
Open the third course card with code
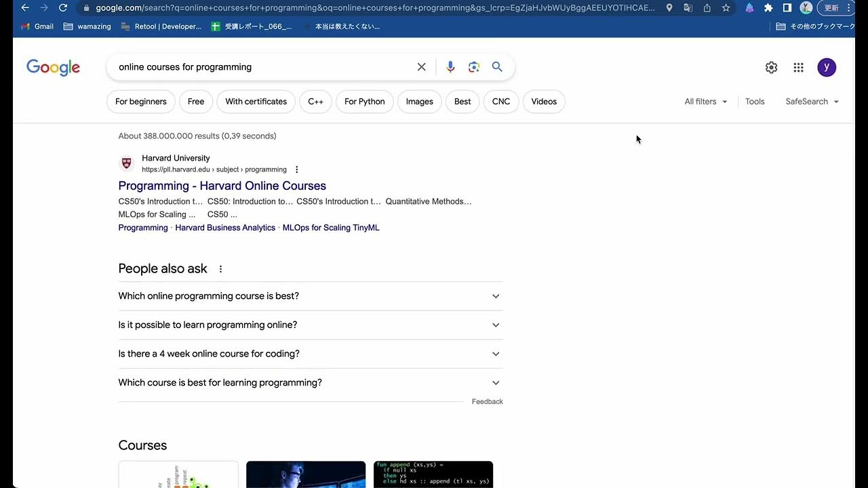click(x=433, y=474)
